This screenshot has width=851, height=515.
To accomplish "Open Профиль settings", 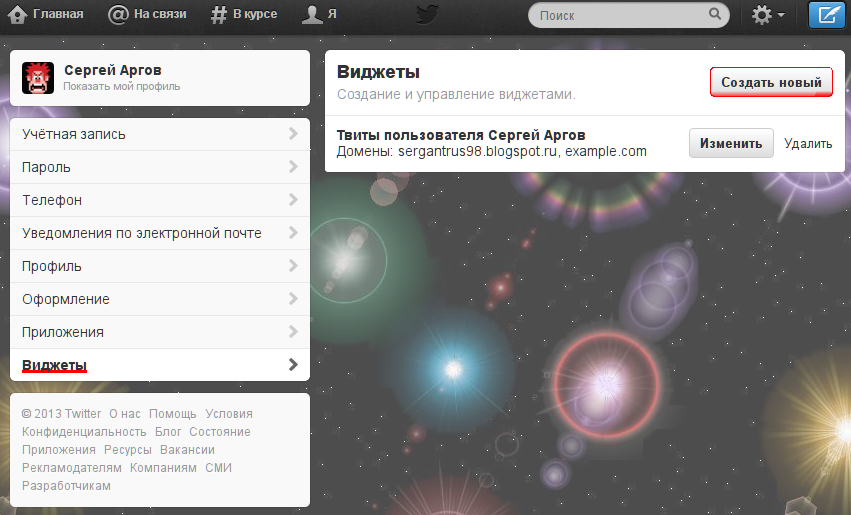I will (x=160, y=266).
